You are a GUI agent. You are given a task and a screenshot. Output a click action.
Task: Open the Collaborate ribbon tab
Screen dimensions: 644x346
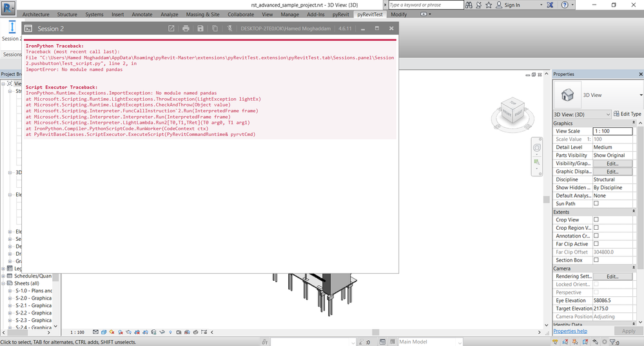pyautogui.click(x=240, y=14)
